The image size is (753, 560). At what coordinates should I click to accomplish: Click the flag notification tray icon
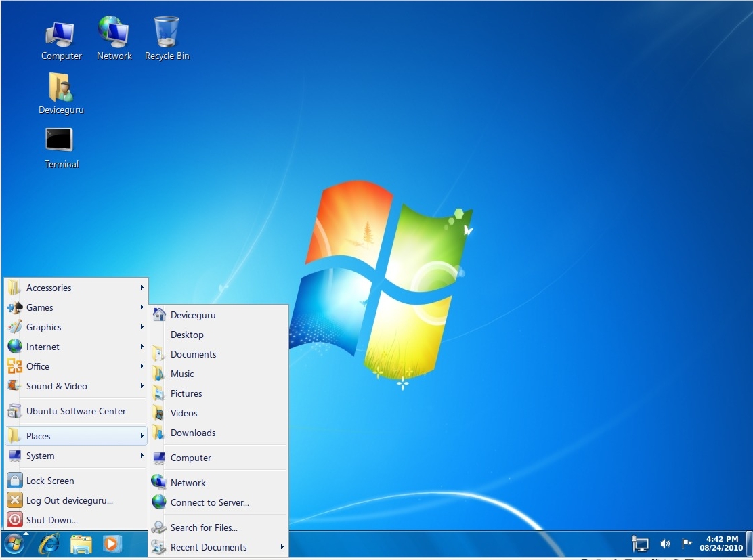tap(687, 543)
